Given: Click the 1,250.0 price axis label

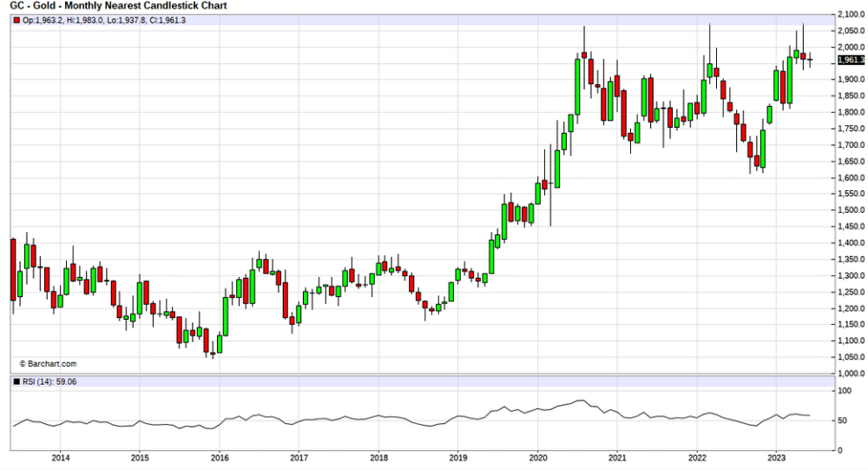Looking at the screenshot, I should [x=851, y=292].
